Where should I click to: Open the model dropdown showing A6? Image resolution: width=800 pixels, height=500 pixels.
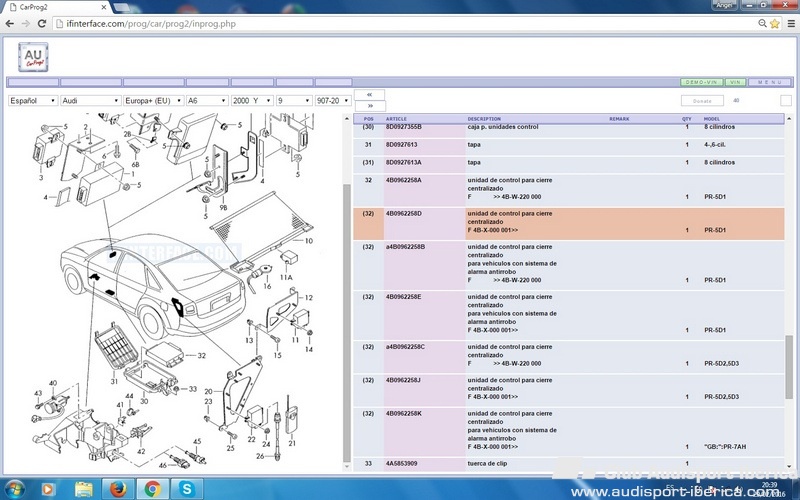(207, 101)
